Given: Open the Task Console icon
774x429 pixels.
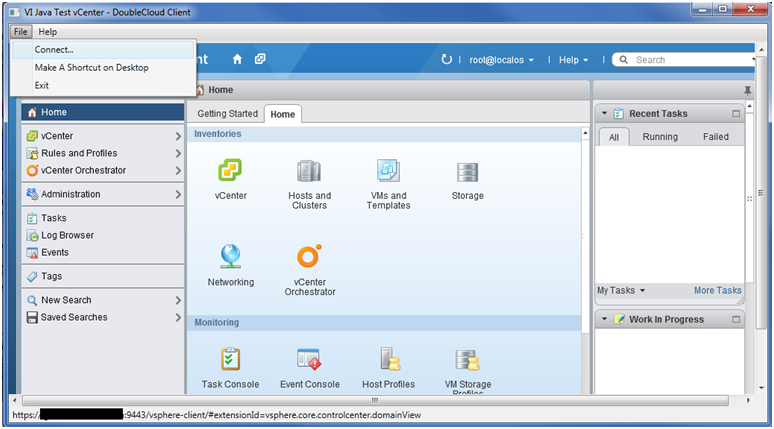Looking at the screenshot, I should [x=230, y=359].
